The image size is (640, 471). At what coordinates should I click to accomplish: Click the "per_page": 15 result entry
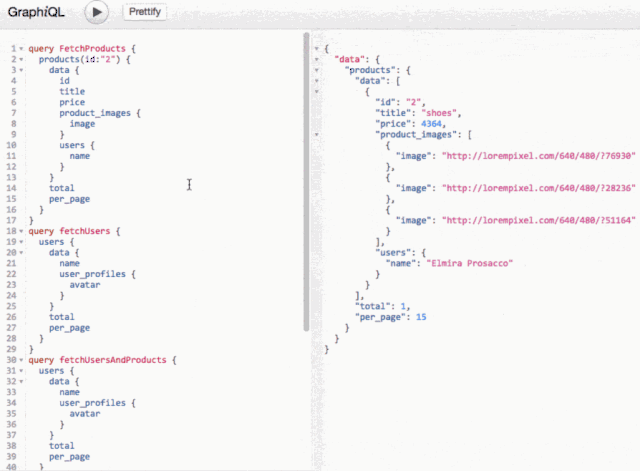390,317
